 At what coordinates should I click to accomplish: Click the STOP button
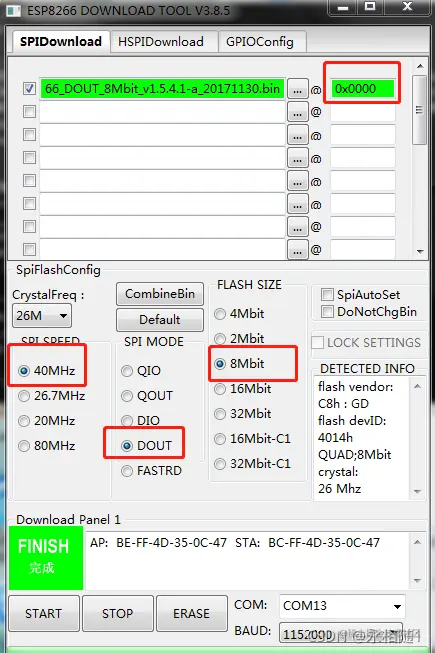coord(118,613)
